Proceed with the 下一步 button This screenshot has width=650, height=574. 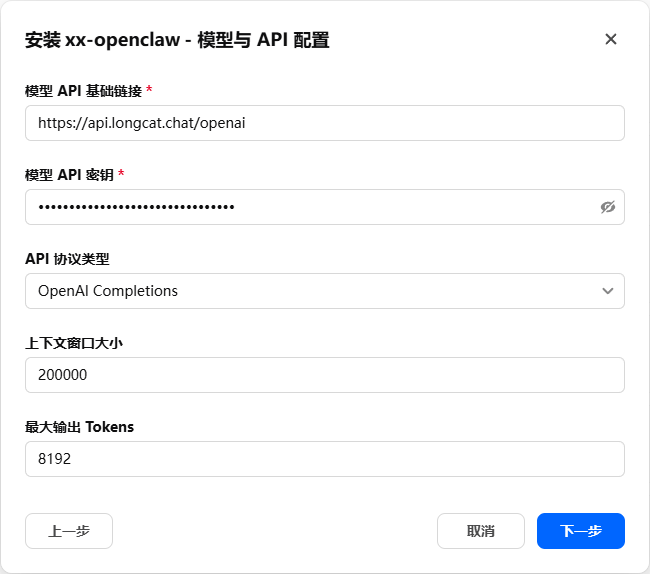581,531
